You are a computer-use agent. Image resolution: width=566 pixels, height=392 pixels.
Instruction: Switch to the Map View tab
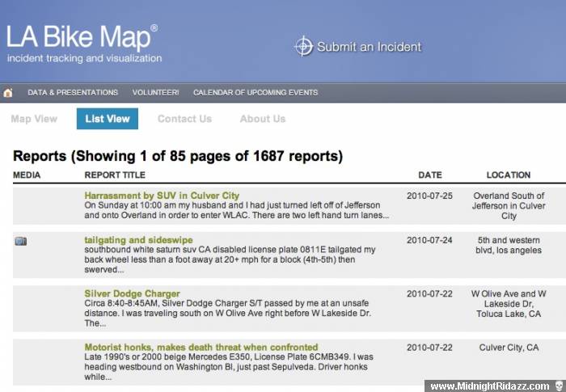coord(34,119)
